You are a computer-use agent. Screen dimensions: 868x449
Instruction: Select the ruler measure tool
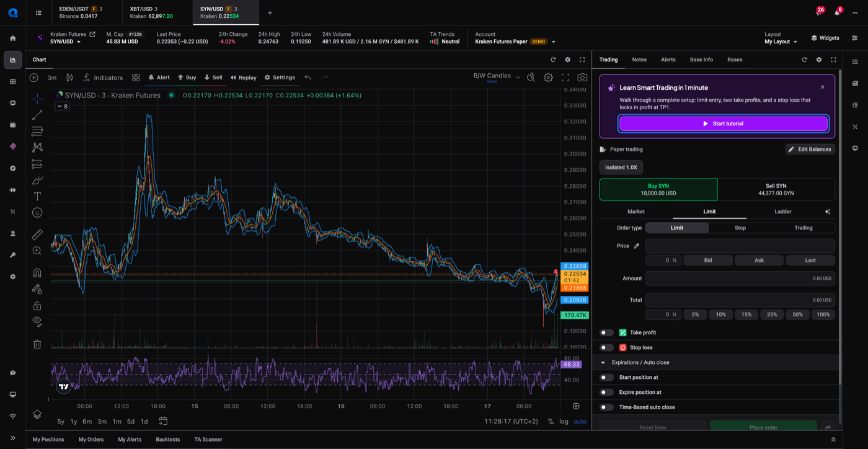(x=37, y=235)
